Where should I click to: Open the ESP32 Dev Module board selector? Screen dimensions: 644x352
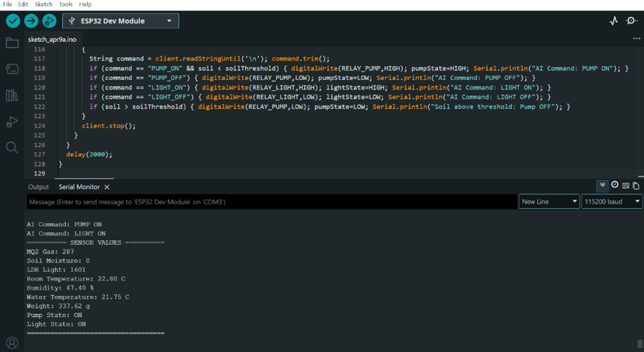point(121,21)
